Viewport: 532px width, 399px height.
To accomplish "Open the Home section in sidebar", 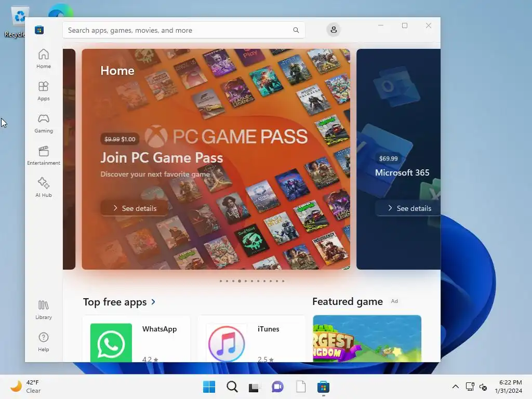I will pyautogui.click(x=44, y=59).
